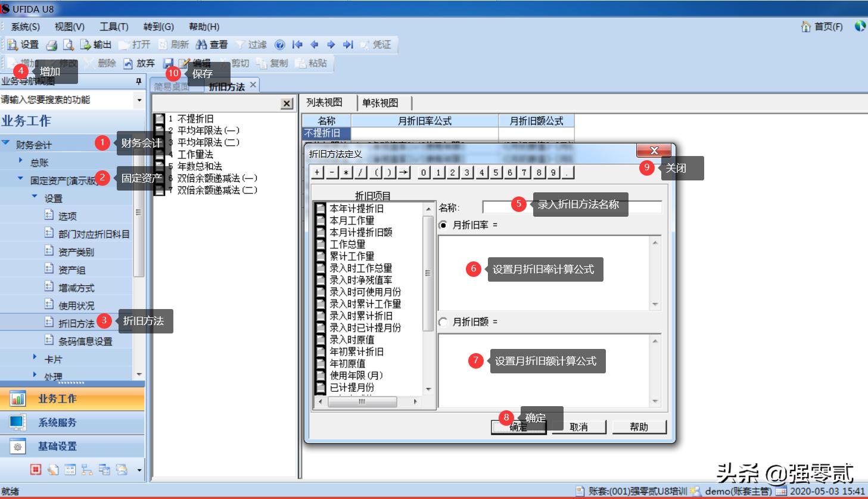
Task: Toggle the pin on 业务导航视图 panel
Action: 138,80
